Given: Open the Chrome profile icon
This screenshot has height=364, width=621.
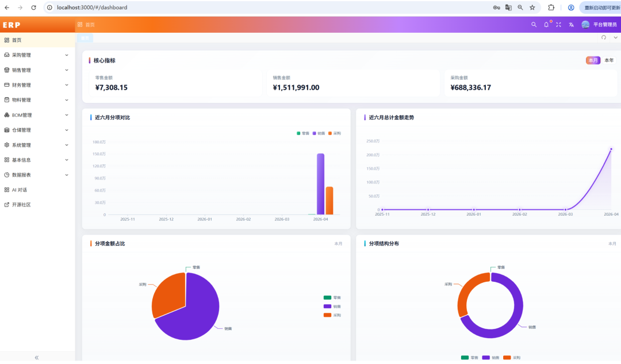Looking at the screenshot, I should [x=571, y=7].
